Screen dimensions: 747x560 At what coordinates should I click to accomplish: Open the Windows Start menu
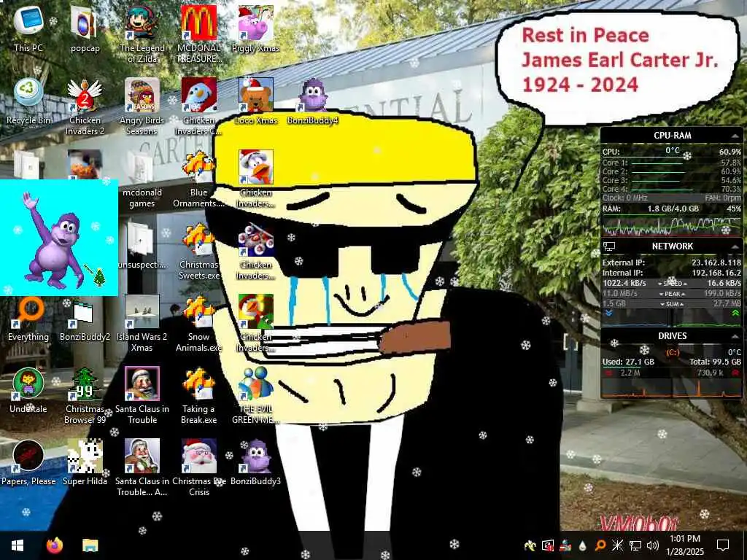(18, 545)
